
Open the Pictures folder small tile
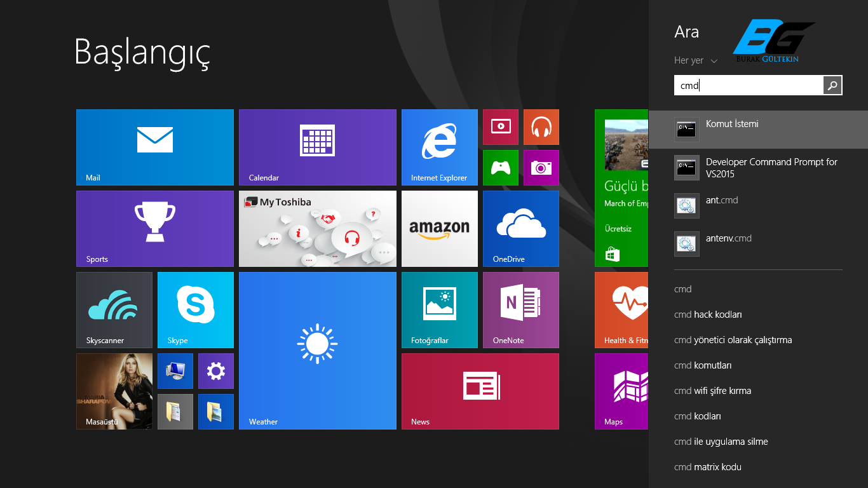pyautogui.click(x=216, y=412)
